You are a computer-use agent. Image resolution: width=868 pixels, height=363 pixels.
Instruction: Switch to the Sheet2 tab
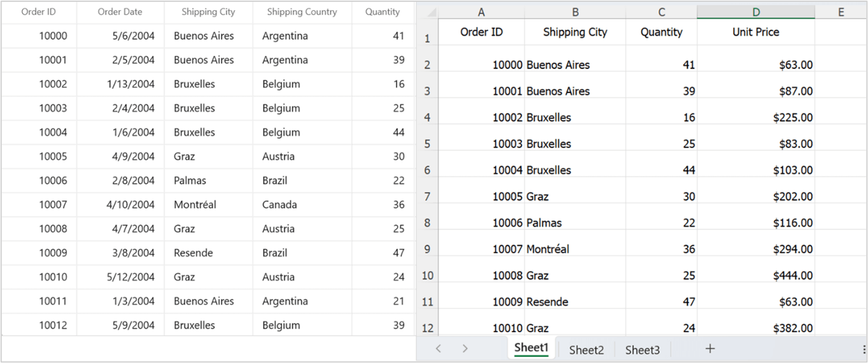pos(585,349)
